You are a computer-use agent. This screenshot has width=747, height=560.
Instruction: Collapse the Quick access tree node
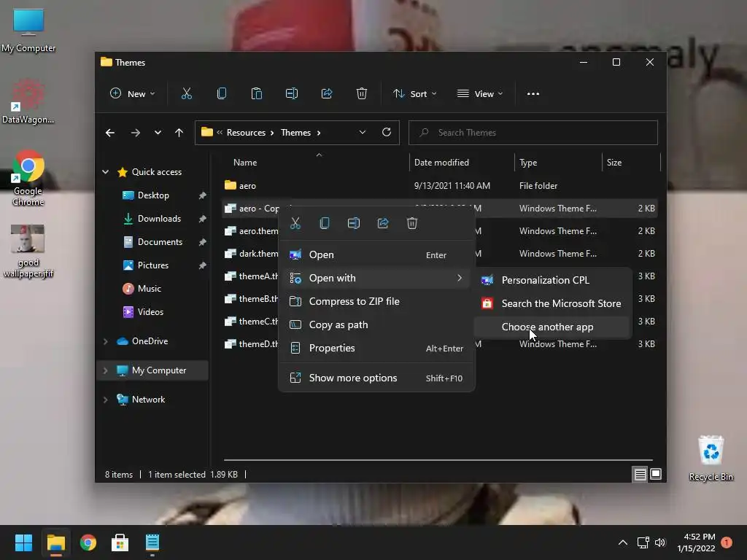coord(106,172)
